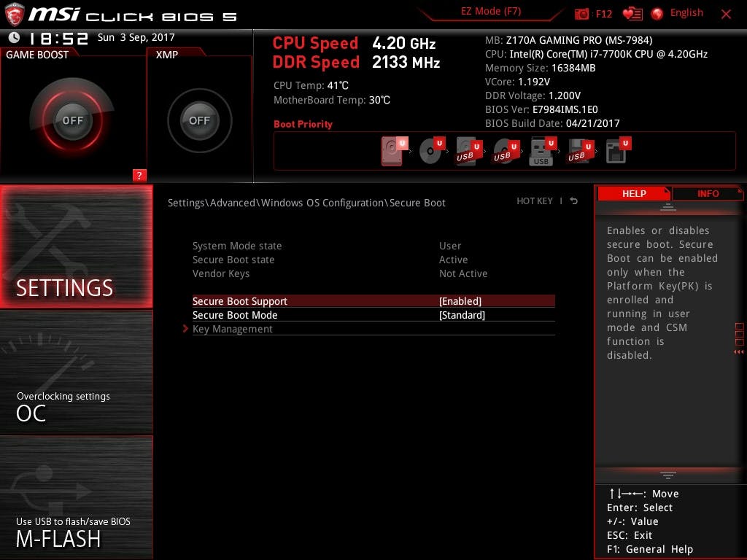
Task: Open Favorites with the heart icon
Action: (629, 12)
